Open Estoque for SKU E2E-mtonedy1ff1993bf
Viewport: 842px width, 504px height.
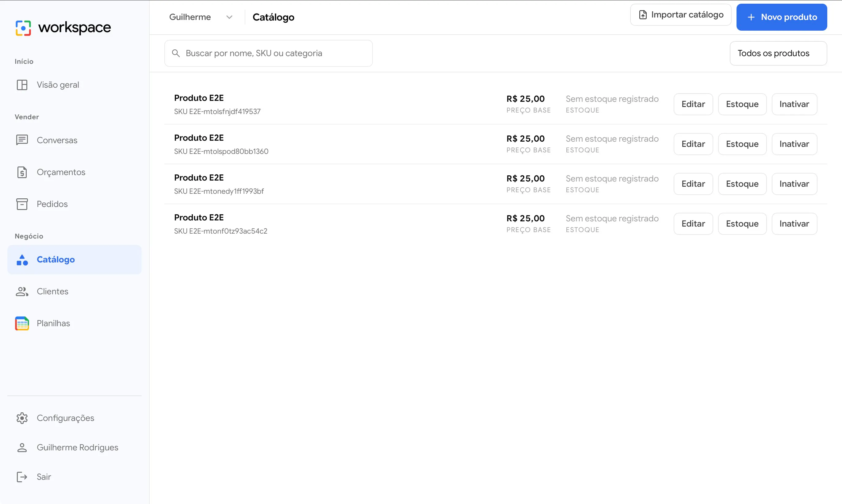click(742, 184)
